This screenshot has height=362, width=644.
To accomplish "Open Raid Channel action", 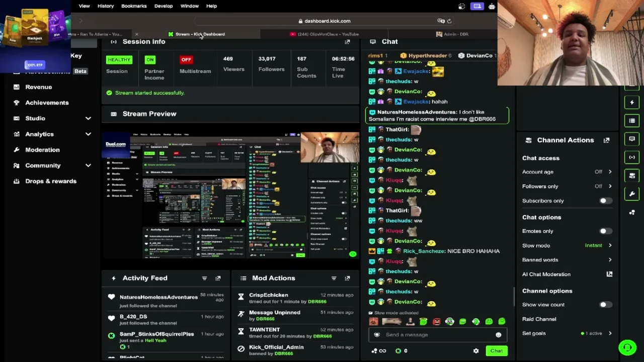I will click(x=539, y=319).
